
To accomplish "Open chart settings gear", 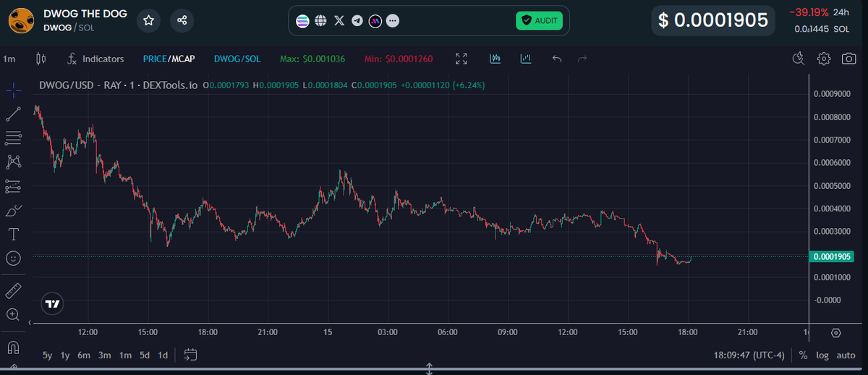I will tap(824, 59).
